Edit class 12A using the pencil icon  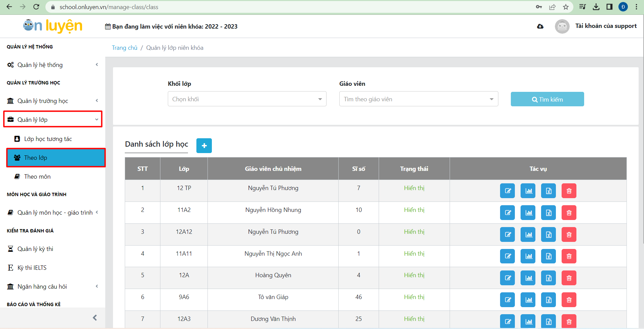pos(507,278)
